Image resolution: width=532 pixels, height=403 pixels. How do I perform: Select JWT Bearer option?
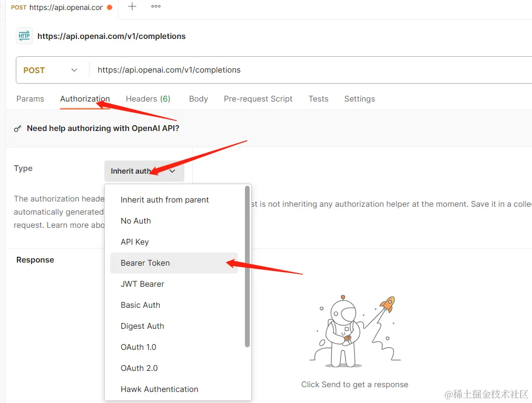174,284
